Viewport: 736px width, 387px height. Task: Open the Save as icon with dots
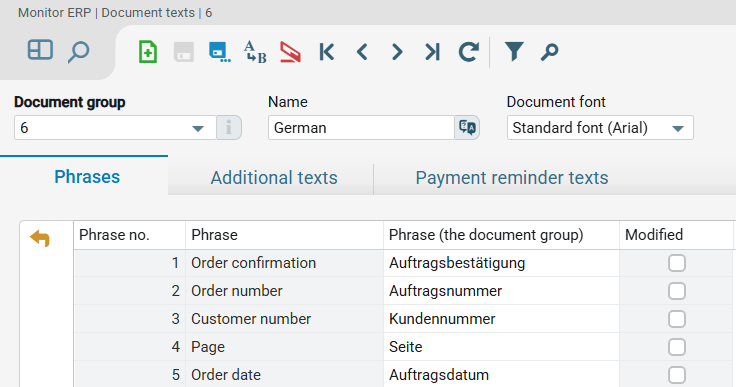click(x=219, y=52)
